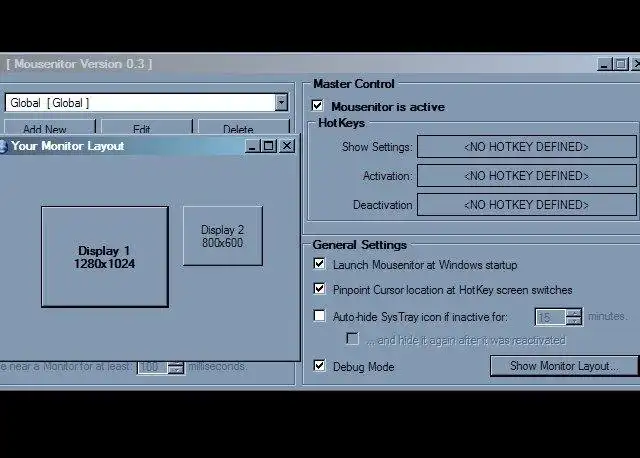Click the HotKeys group label
This screenshot has height=458, width=640.
click(x=341, y=122)
